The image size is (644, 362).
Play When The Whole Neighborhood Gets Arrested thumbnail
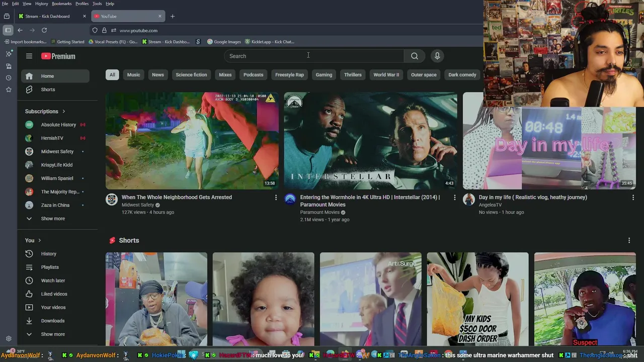pyautogui.click(x=192, y=141)
